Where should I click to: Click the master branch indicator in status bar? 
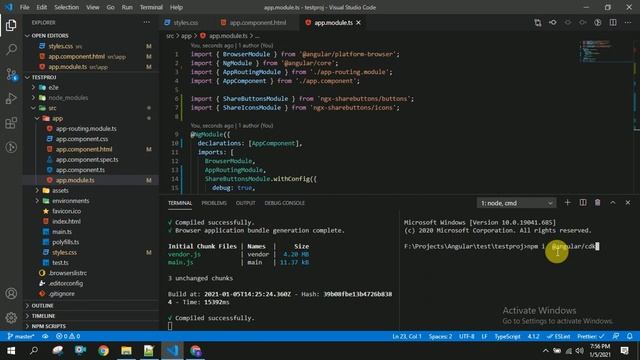pyautogui.click(x=21, y=336)
